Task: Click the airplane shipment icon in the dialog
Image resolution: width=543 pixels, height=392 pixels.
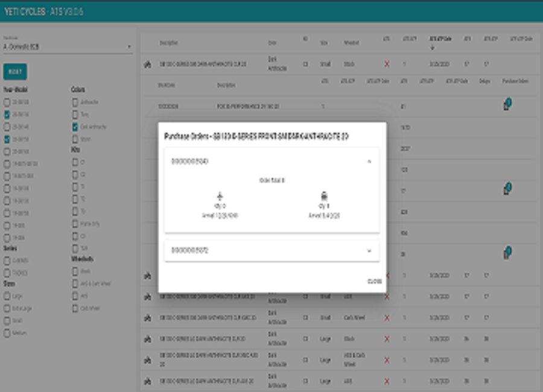Action: [220, 197]
